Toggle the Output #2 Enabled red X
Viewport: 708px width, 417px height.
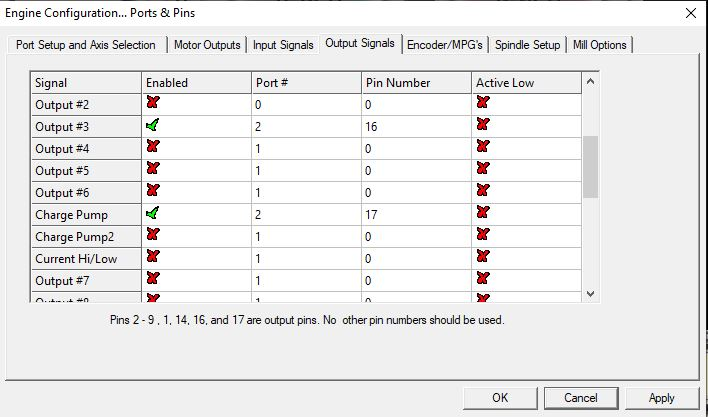pyautogui.click(x=153, y=102)
